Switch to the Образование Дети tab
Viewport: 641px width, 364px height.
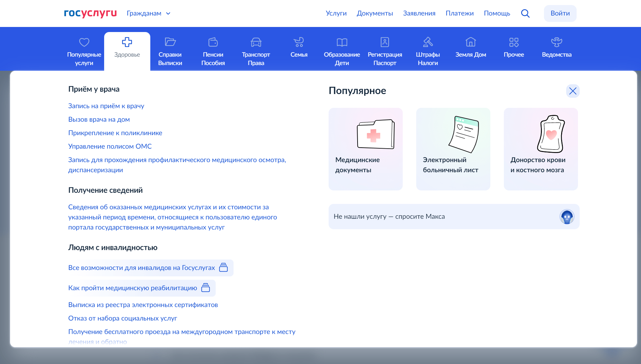tap(342, 51)
